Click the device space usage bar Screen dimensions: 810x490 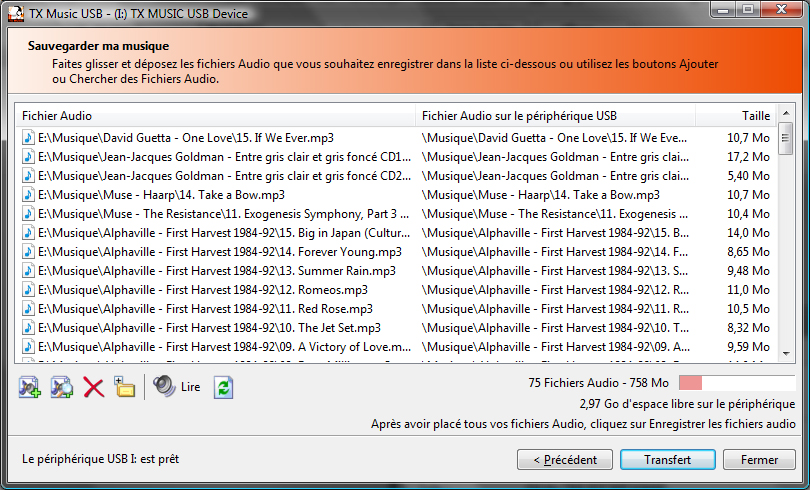(x=737, y=383)
